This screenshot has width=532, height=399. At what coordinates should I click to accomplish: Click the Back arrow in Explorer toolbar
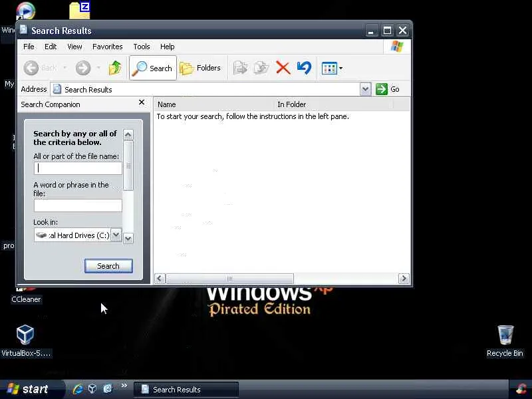[x=31, y=68]
